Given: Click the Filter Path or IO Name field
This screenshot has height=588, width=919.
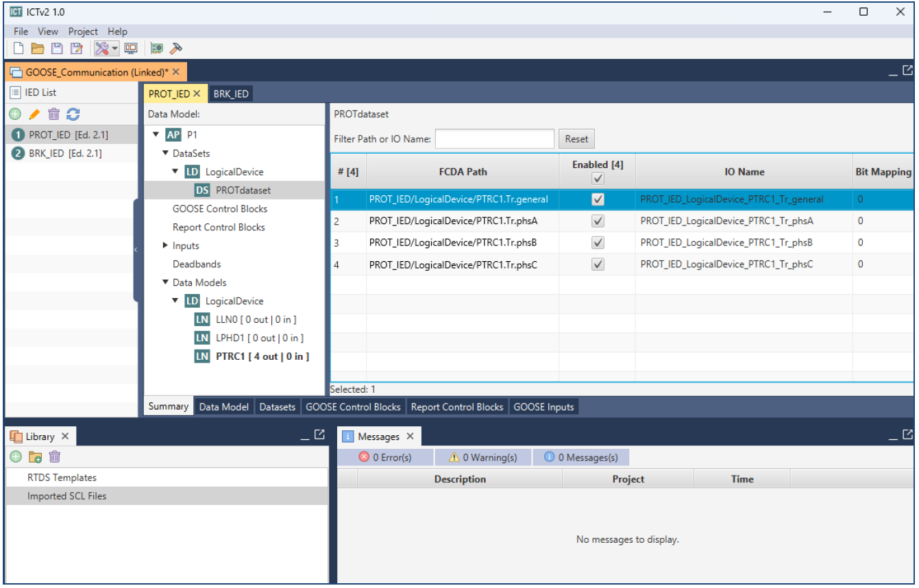Looking at the screenshot, I should (494, 139).
